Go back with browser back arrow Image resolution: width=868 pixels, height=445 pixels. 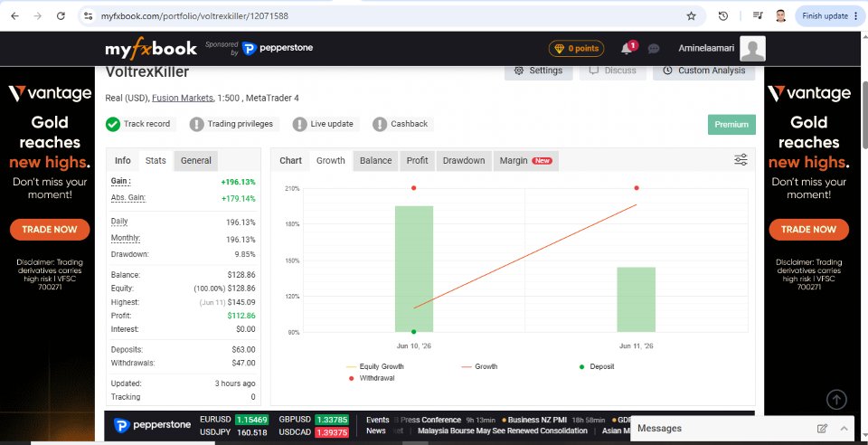[15, 16]
